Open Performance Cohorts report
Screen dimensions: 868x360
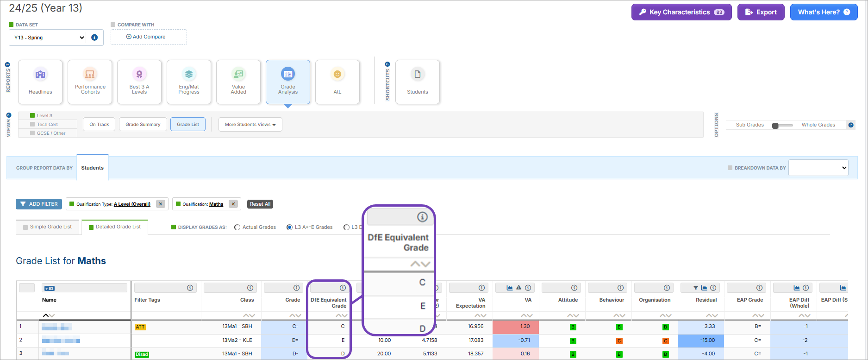click(x=90, y=82)
